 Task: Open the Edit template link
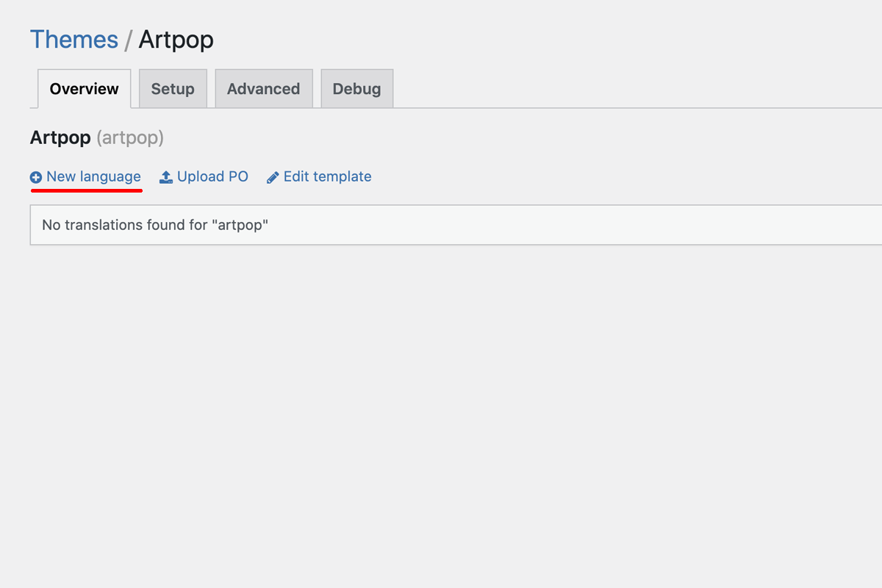(x=327, y=176)
